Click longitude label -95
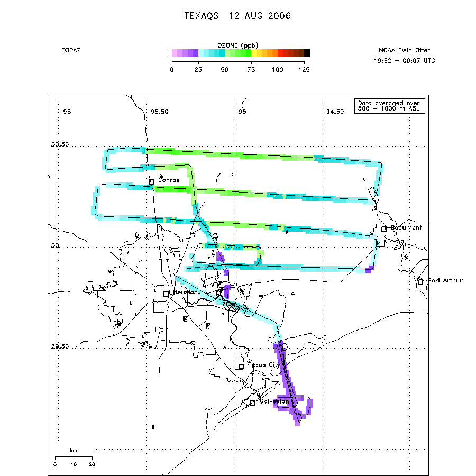The height and width of the screenshot is (476, 476). (x=241, y=112)
